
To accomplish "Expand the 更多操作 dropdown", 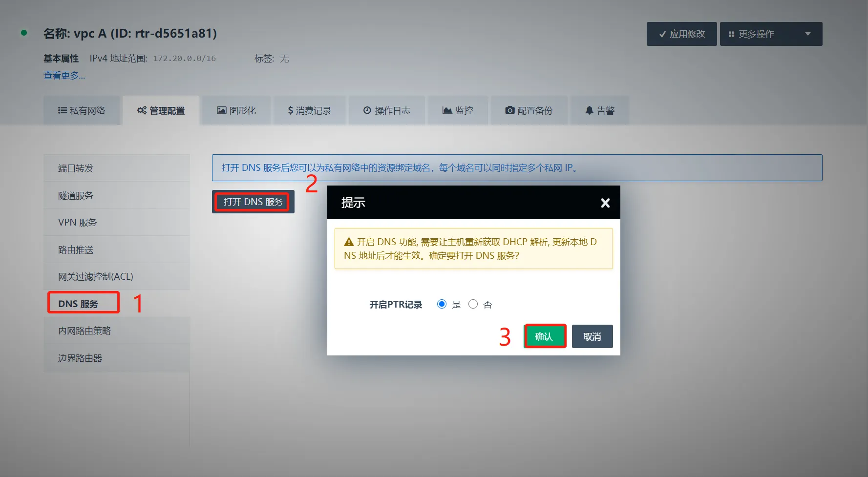I will tap(770, 34).
